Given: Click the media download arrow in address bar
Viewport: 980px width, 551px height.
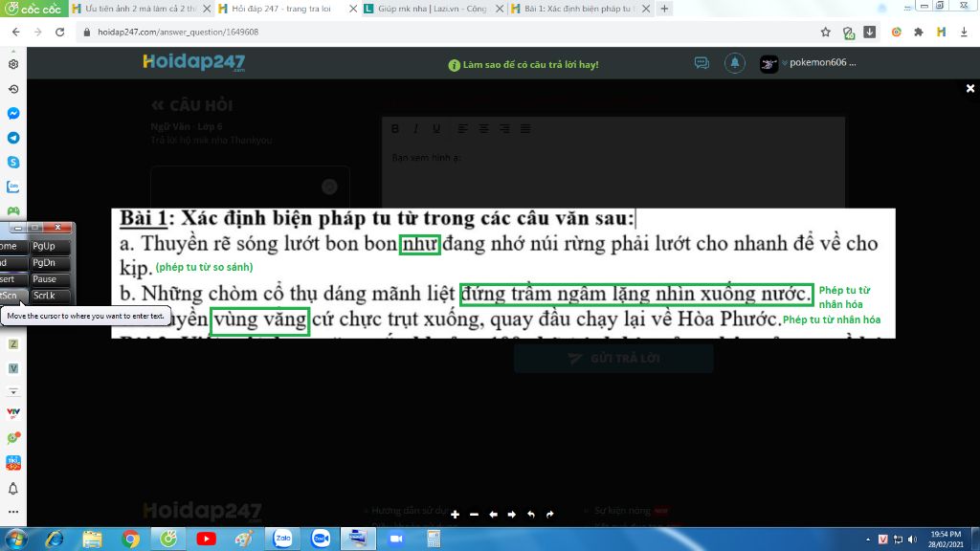Looking at the screenshot, I should click(x=869, y=32).
